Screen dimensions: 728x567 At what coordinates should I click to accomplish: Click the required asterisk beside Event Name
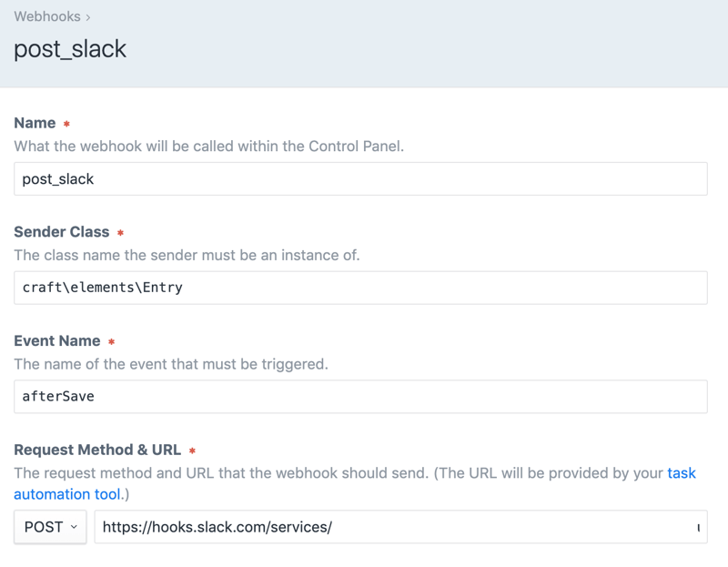tap(111, 342)
